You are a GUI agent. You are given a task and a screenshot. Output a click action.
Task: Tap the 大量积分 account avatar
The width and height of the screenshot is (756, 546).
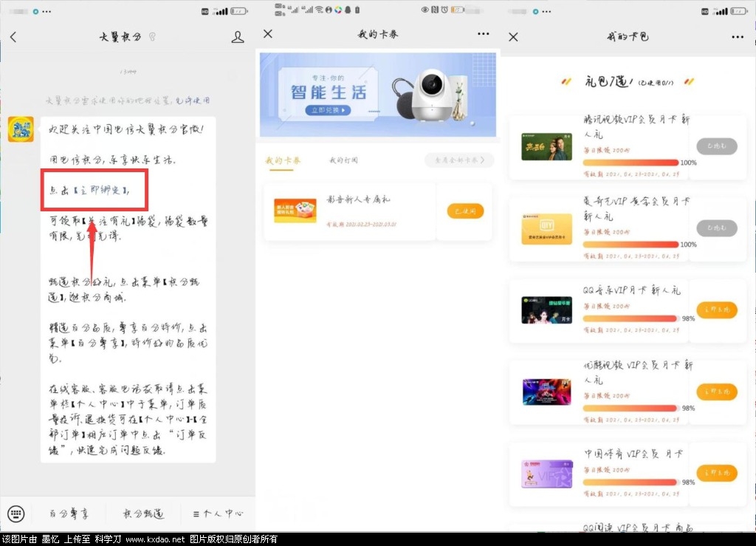point(21,129)
